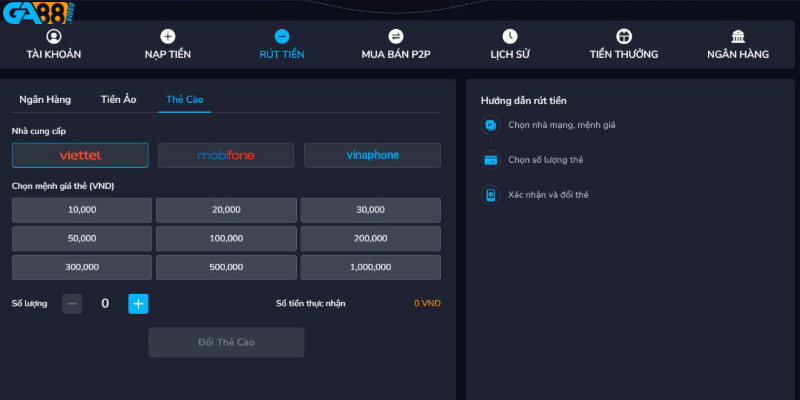Click the checkmark step icon beside Chọn nhà mạng

[491, 124]
